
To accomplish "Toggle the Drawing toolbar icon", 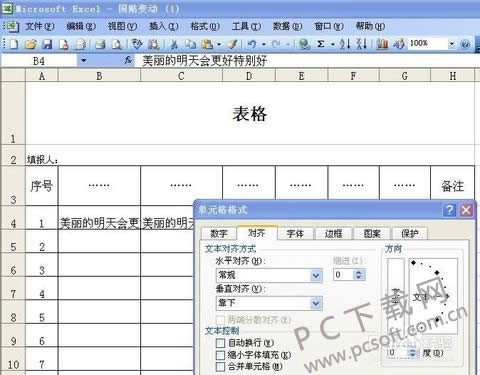I will pos(399,44).
